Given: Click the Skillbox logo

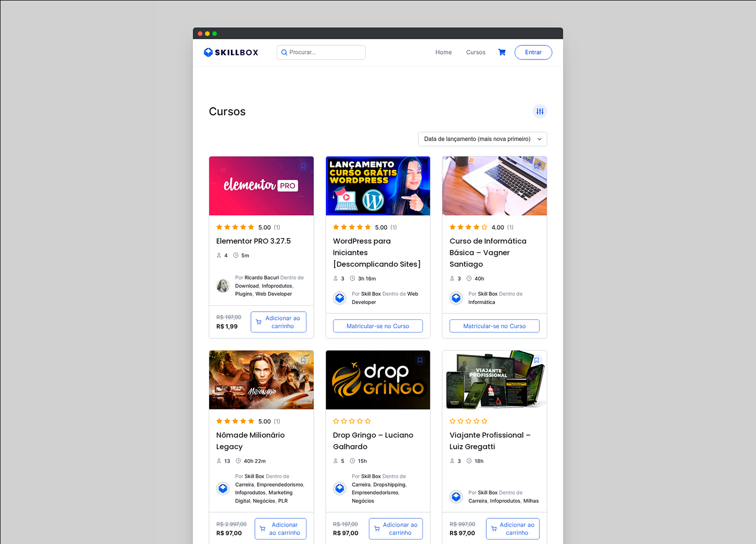Looking at the screenshot, I should (231, 52).
